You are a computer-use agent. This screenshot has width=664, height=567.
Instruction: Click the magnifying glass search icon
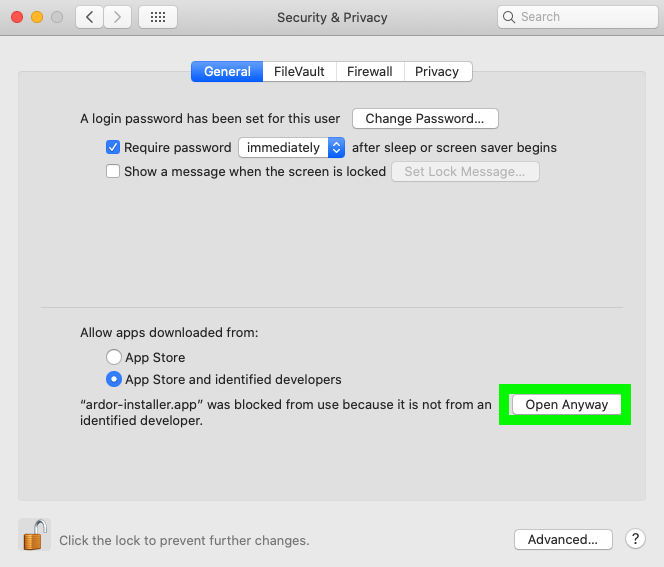[509, 17]
